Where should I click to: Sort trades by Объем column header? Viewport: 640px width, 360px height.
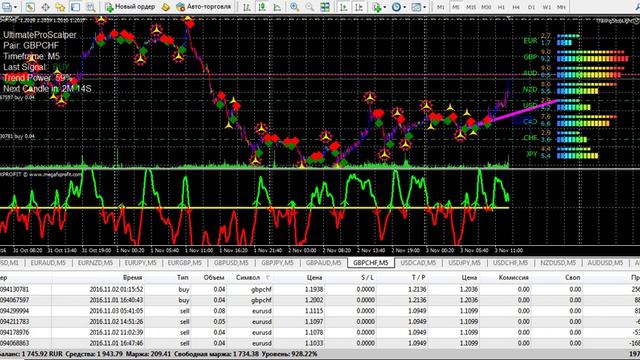(x=214, y=278)
